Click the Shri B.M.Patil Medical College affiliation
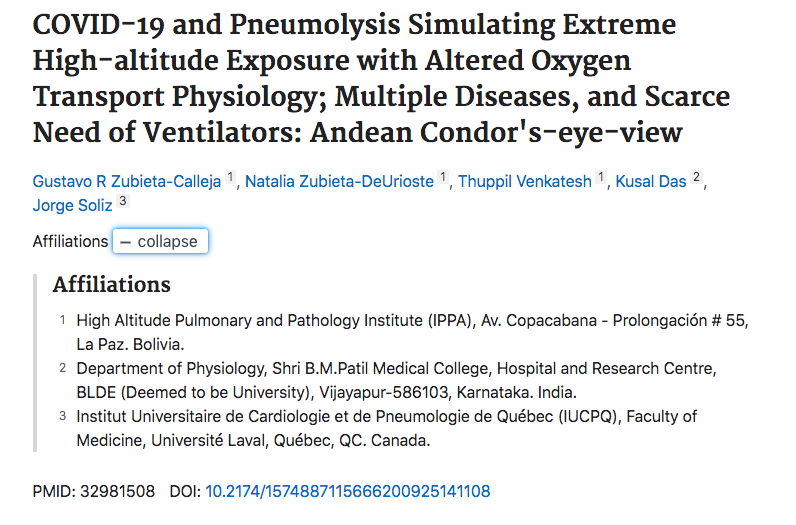 point(396,379)
